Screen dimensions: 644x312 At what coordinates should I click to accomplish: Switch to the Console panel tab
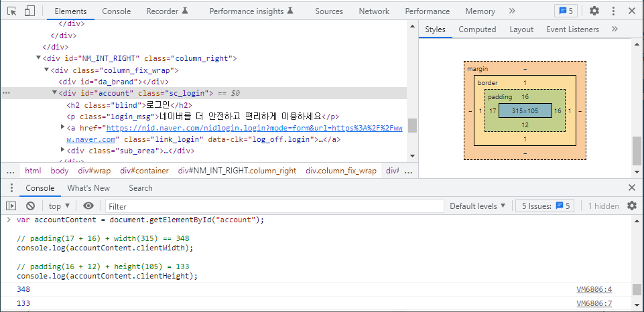click(116, 11)
